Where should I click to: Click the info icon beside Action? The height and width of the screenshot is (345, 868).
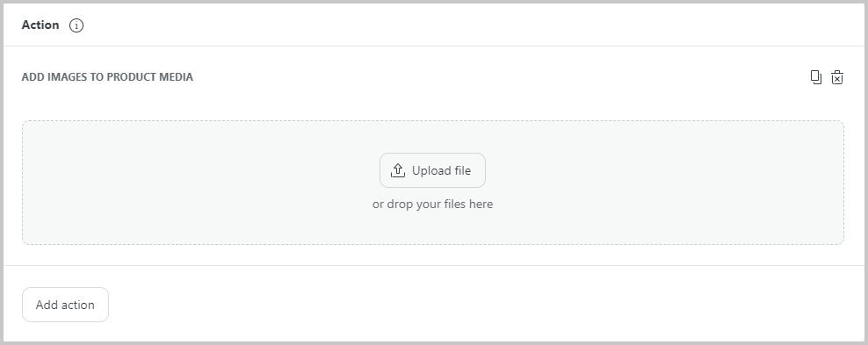click(x=76, y=25)
